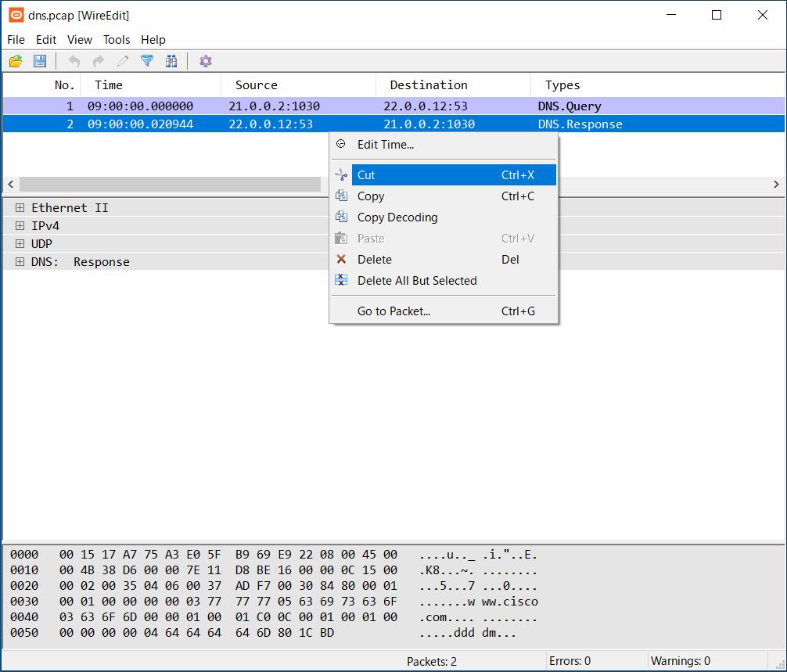
Task: Choose Delete from the context menu
Action: point(444,260)
